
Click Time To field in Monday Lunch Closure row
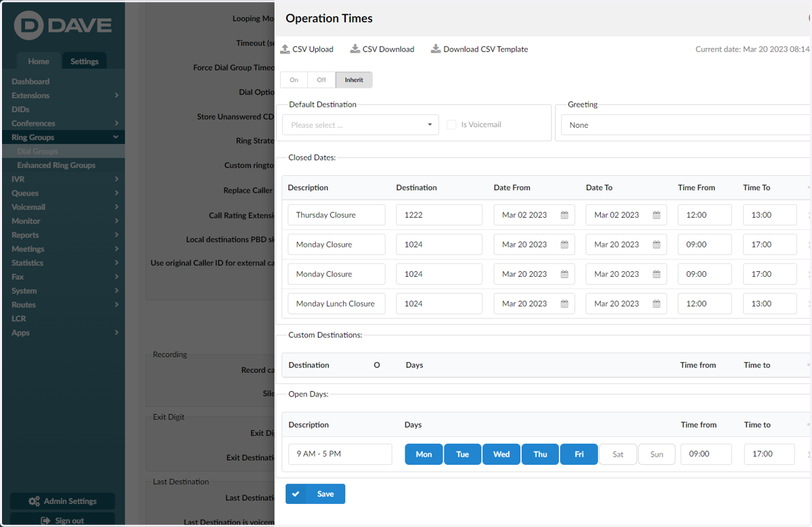tap(769, 304)
